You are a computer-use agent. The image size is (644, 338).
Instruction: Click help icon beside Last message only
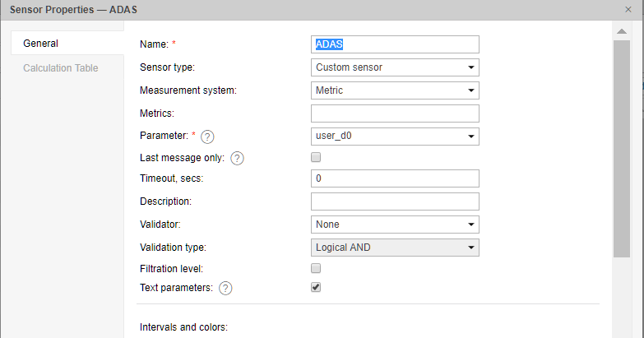(237, 159)
